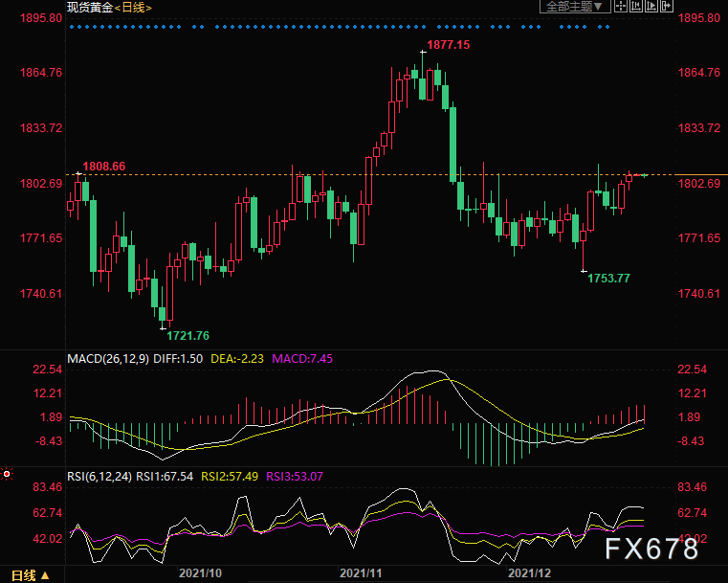Open the 日线 period selector with arrow
Image resolution: width=728 pixels, height=583 pixels.
point(31,575)
